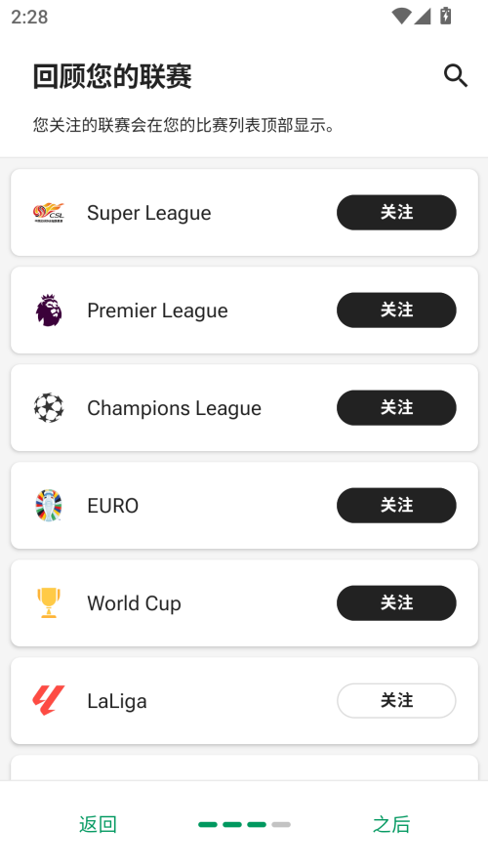Unfollow Super League with its 关注 toggle
The image size is (488, 868).
pos(396,213)
